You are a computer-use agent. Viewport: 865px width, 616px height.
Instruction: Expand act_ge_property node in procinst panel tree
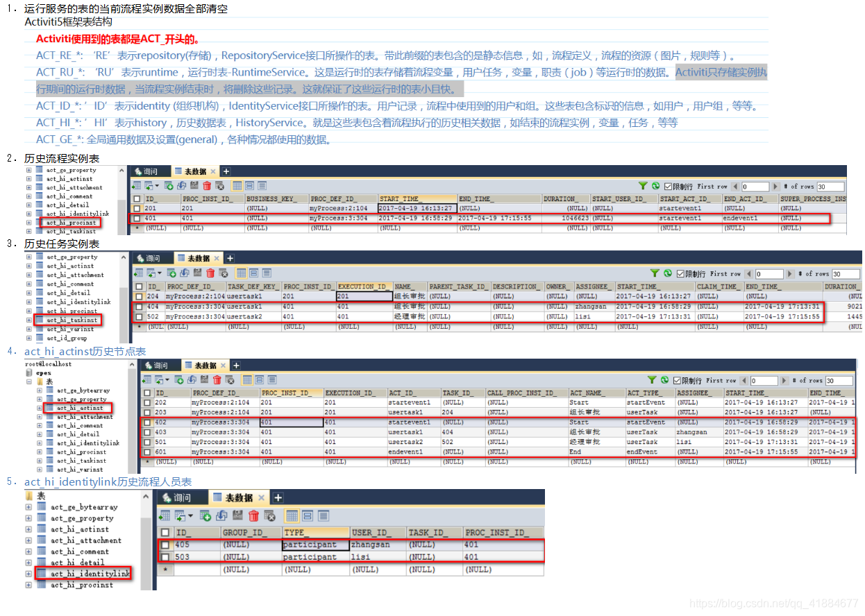[29, 170]
